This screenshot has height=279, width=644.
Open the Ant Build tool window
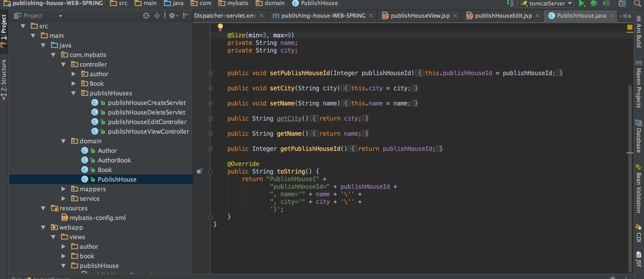[x=639, y=31]
